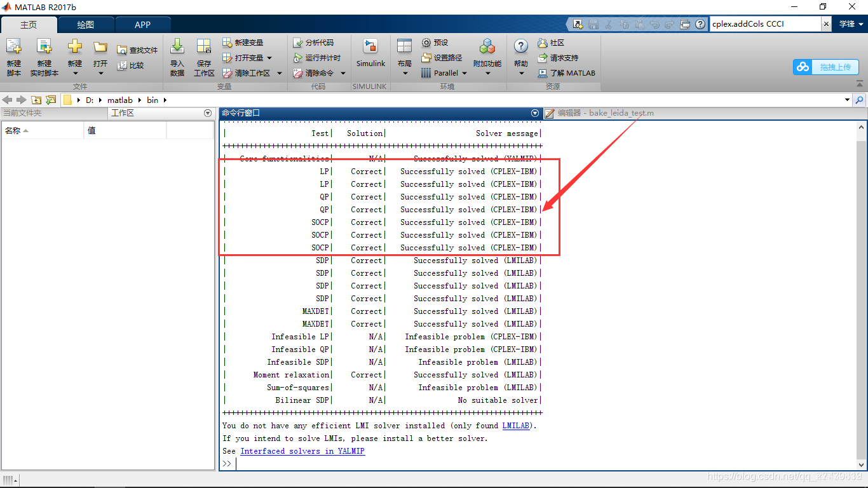868x488 pixels.
Task: Create a new variable (新建变量)
Action: click(243, 43)
